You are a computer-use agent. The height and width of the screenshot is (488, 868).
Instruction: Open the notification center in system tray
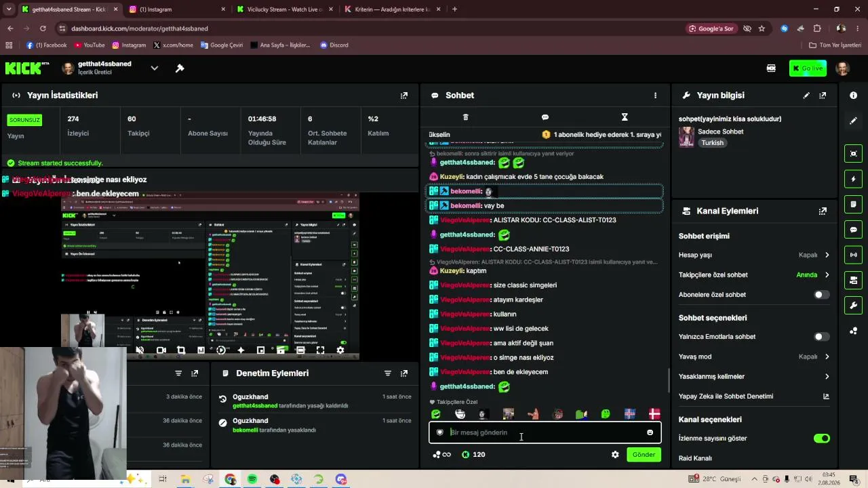854,479
